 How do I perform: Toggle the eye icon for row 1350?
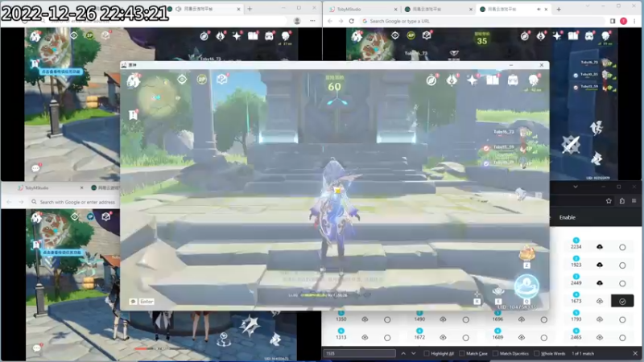tap(365, 319)
